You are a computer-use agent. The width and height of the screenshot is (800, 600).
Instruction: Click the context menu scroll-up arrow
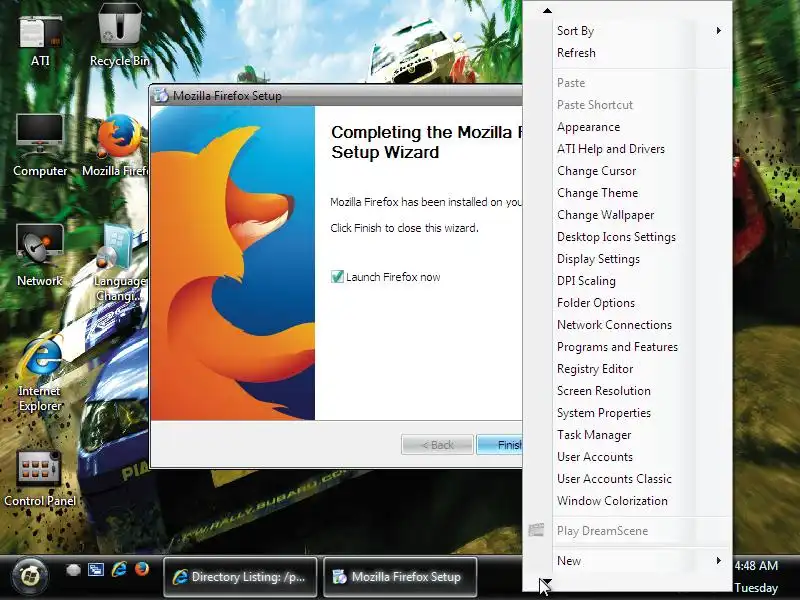click(x=547, y=10)
